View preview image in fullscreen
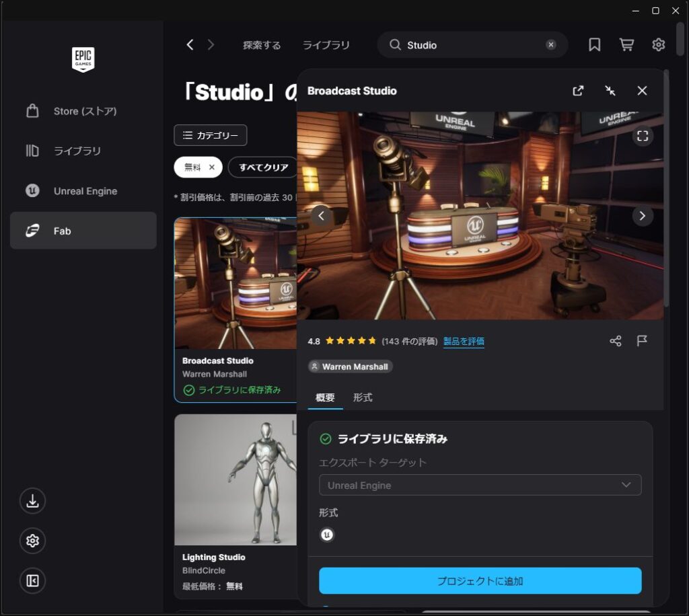This screenshot has width=689, height=616. pos(643,137)
